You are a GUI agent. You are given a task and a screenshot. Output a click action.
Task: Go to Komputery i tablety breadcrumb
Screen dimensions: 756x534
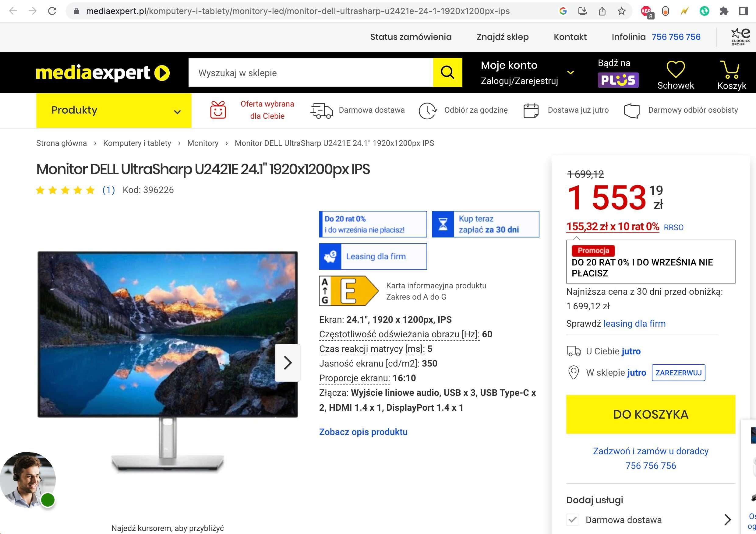click(x=137, y=143)
